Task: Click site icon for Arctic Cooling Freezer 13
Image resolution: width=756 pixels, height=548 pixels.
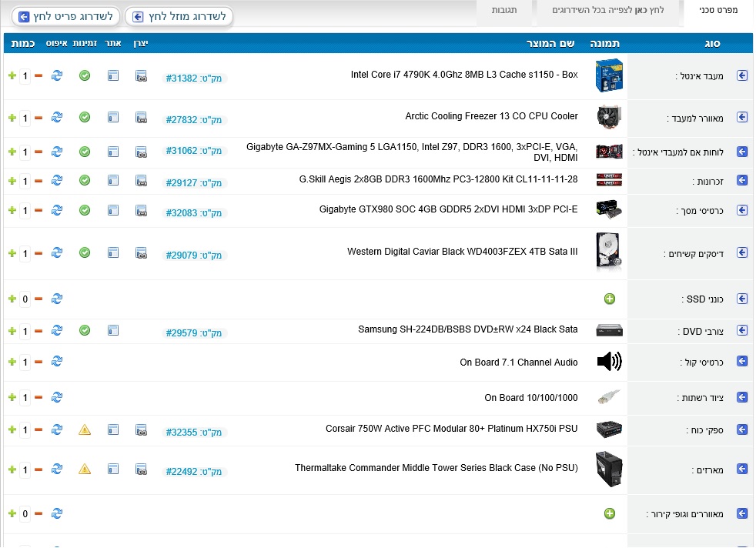Action: (113, 117)
